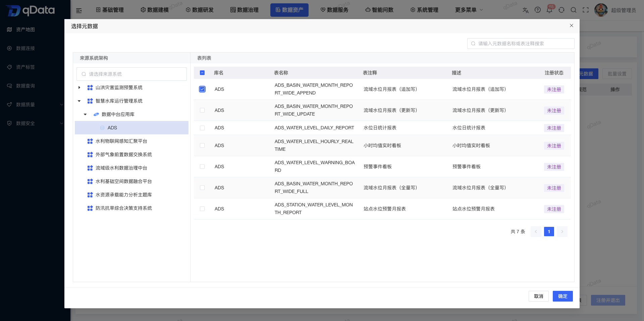
Task: Click the qData logo
Action: pos(31,10)
